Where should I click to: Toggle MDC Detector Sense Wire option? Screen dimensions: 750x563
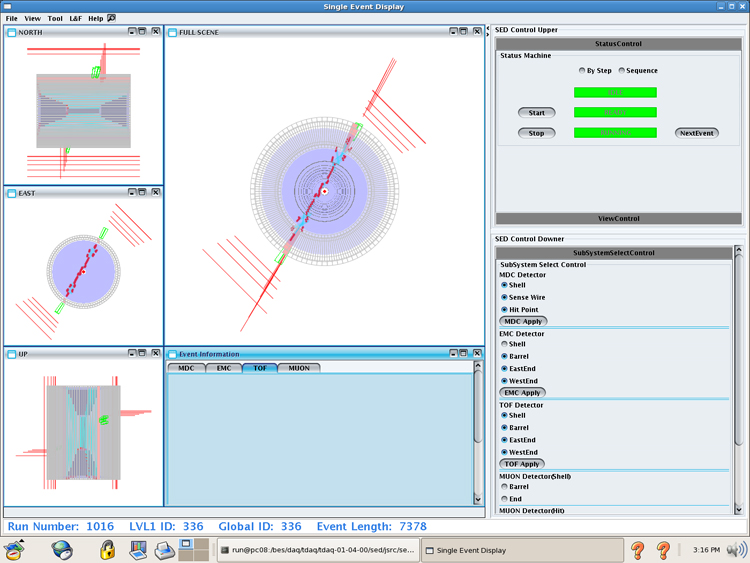click(x=504, y=297)
